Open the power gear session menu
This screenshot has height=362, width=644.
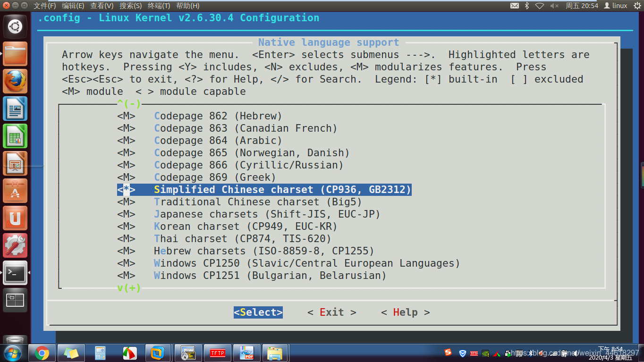point(637,6)
